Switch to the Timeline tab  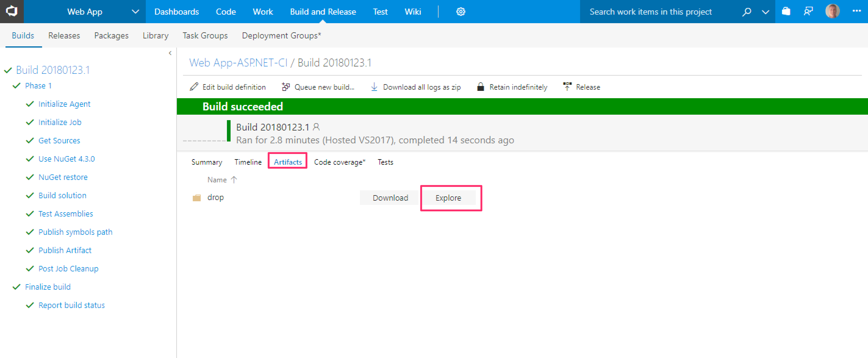point(248,162)
